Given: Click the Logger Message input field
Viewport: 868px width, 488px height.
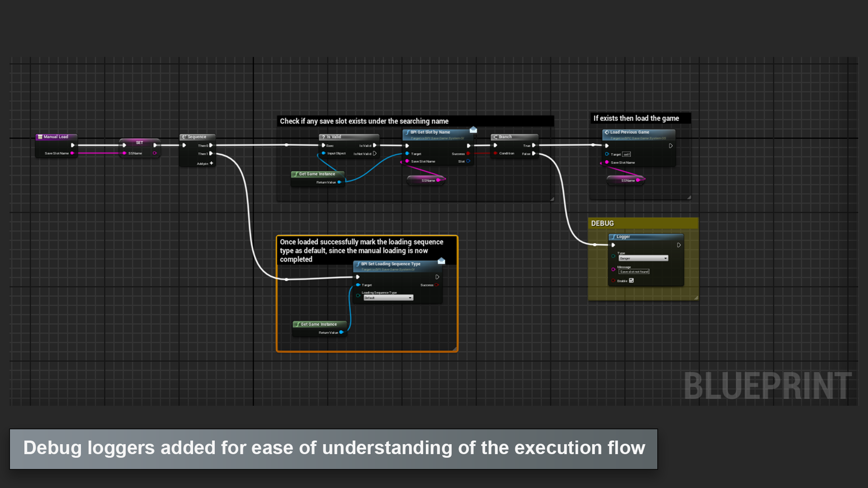Looking at the screenshot, I should [x=634, y=272].
